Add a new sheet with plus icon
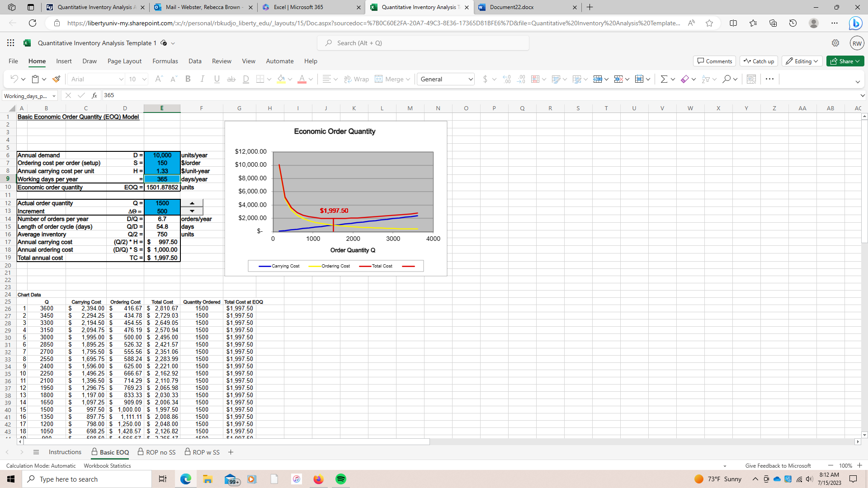Screen dimensions: 868x488 pos(231,452)
